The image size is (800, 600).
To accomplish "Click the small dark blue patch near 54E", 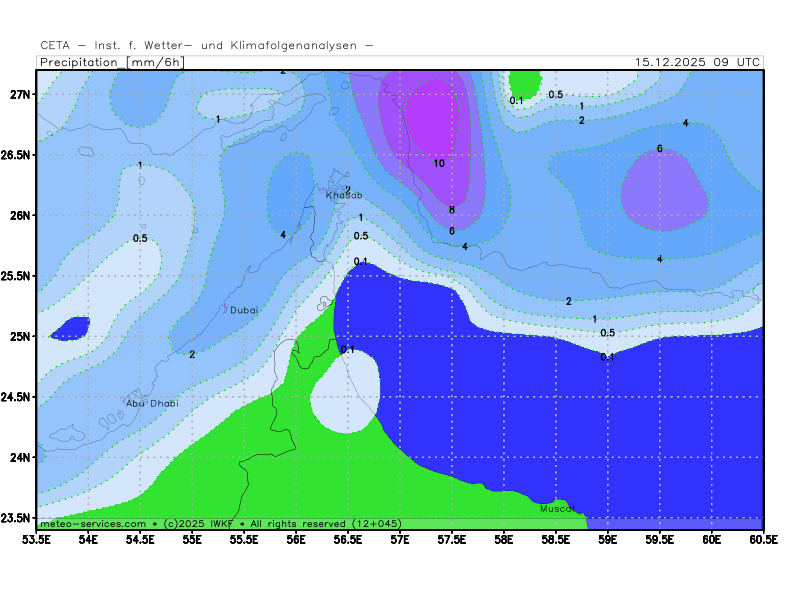I will [70, 328].
